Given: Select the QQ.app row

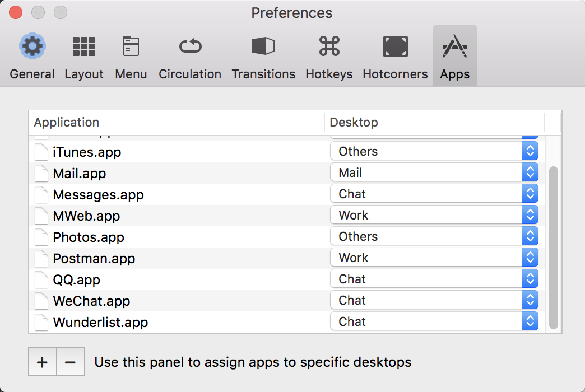Looking at the screenshot, I should coord(168,279).
